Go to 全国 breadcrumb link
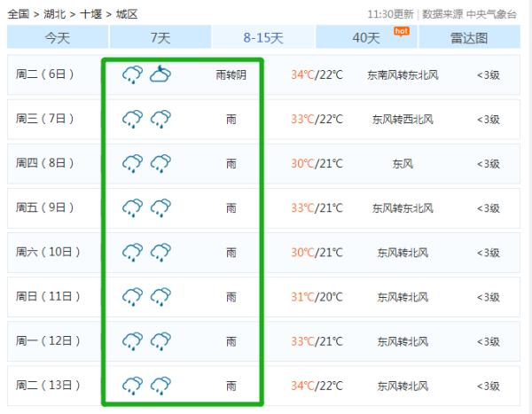This screenshot has width=532, height=414. pos(19,14)
